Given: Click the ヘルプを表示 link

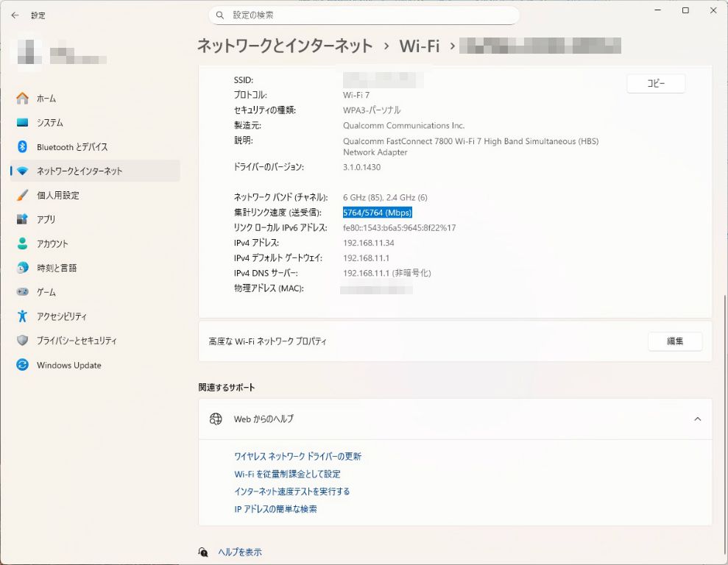Looking at the screenshot, I should [x=239, y=552].
